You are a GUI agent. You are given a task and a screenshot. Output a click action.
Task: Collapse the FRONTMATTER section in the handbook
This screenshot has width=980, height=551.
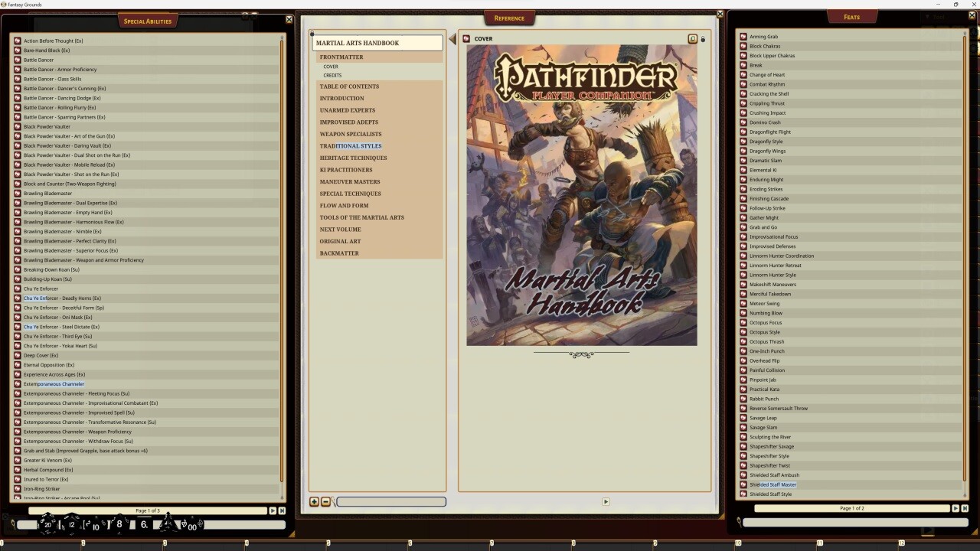[341, 57]
